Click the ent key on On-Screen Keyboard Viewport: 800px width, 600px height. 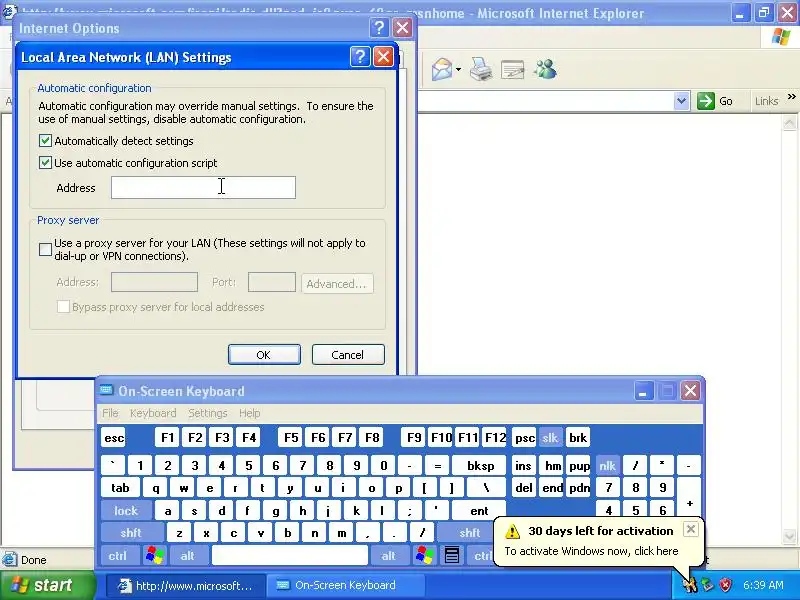pos(479,510)
